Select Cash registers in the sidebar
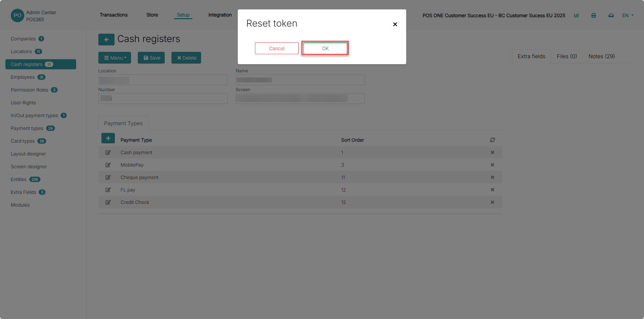 click(41, 64)
